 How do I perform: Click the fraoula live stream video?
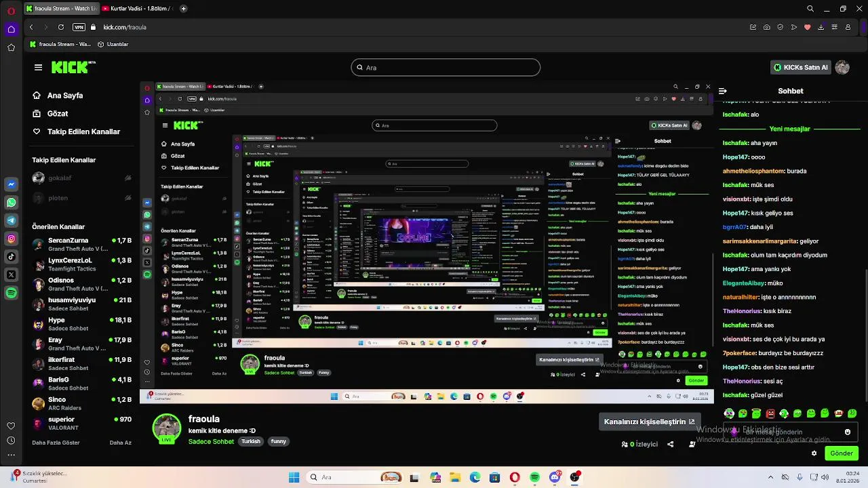tap(427, 242)
